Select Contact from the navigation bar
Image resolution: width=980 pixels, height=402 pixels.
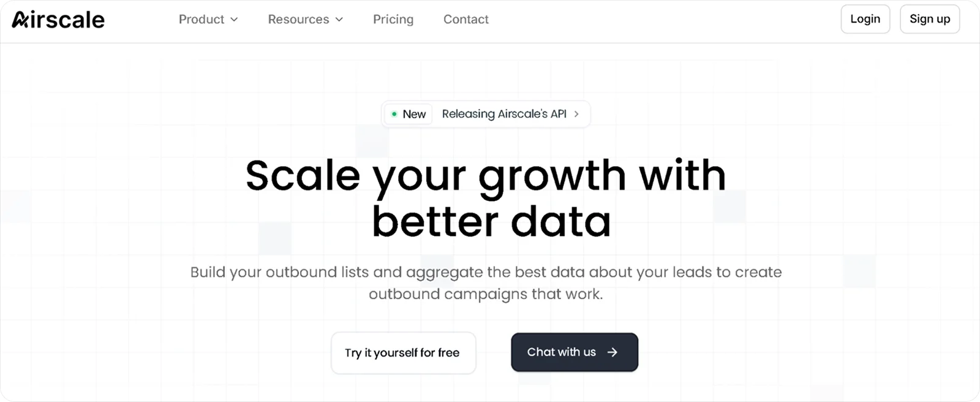coord(466,19)
